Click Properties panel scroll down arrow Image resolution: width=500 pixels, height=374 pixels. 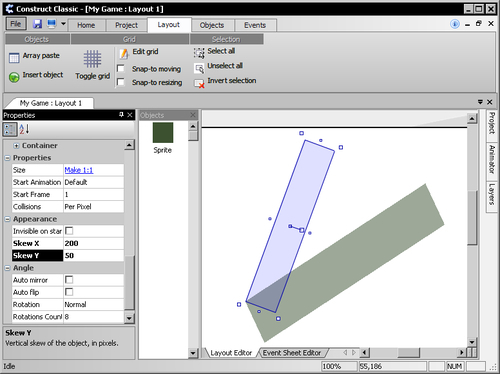[x=129, y=318]
